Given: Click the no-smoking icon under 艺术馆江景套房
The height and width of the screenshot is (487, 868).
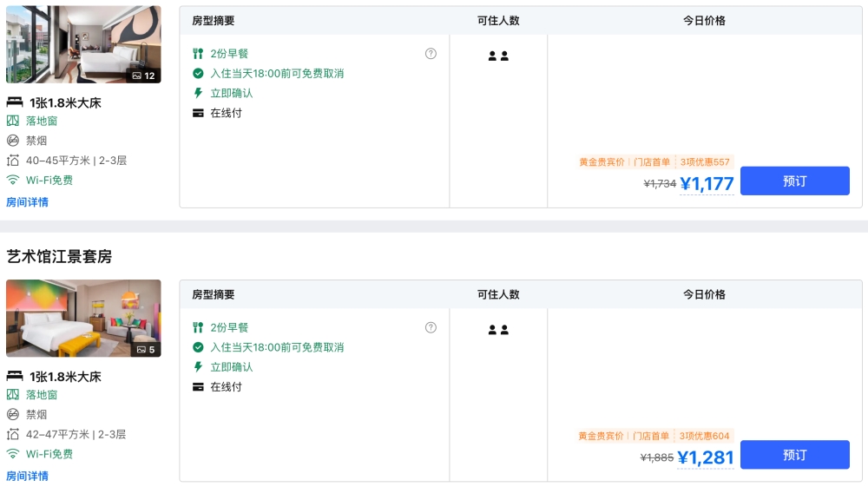Looking at the screenshot, I should point(13,415).
